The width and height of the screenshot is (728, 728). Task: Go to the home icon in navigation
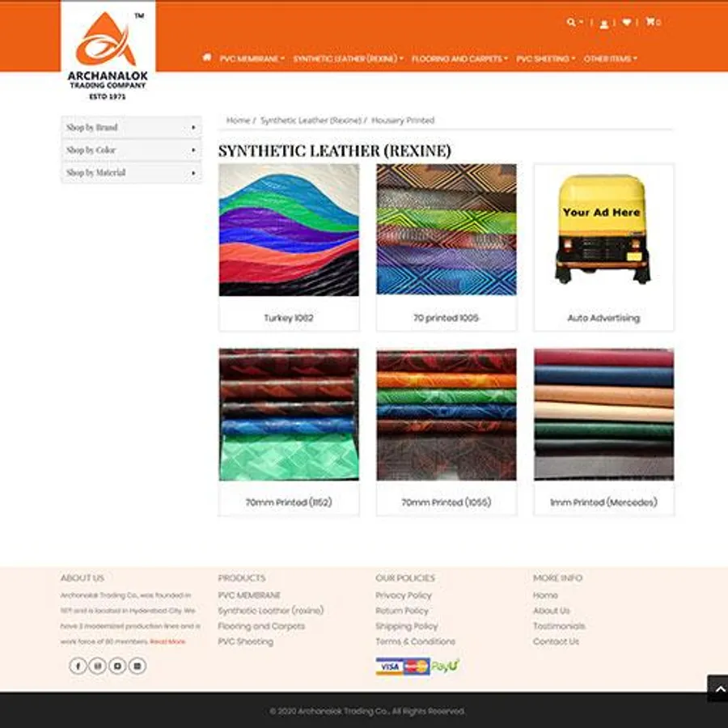pos(207,57)
